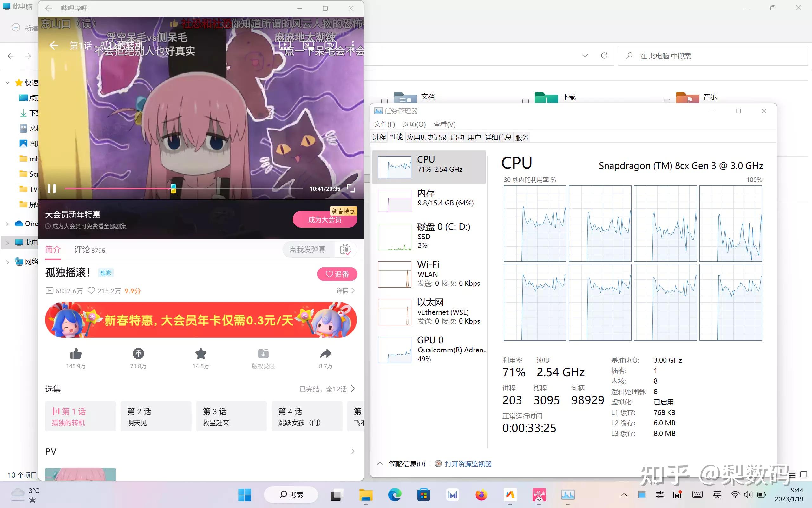Viewport: 812px width, 508px height.
Task: Launch Microsoft Edge from the taskbar
Action: [395, 495]
